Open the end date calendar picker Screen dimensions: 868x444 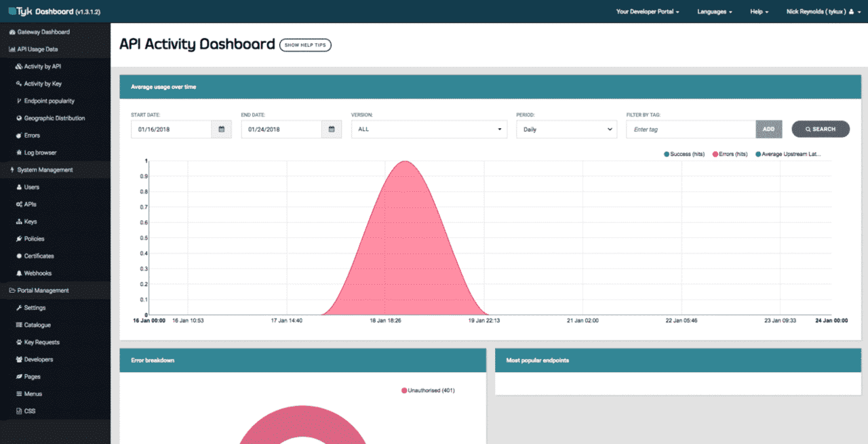coord(331,129)
